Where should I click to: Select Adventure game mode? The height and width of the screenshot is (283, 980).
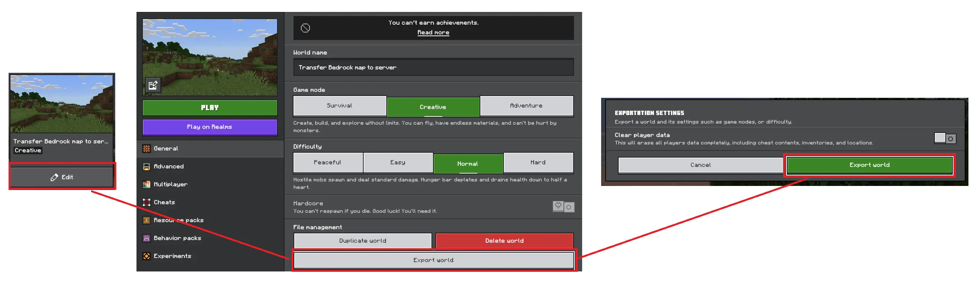coord(526,106)
